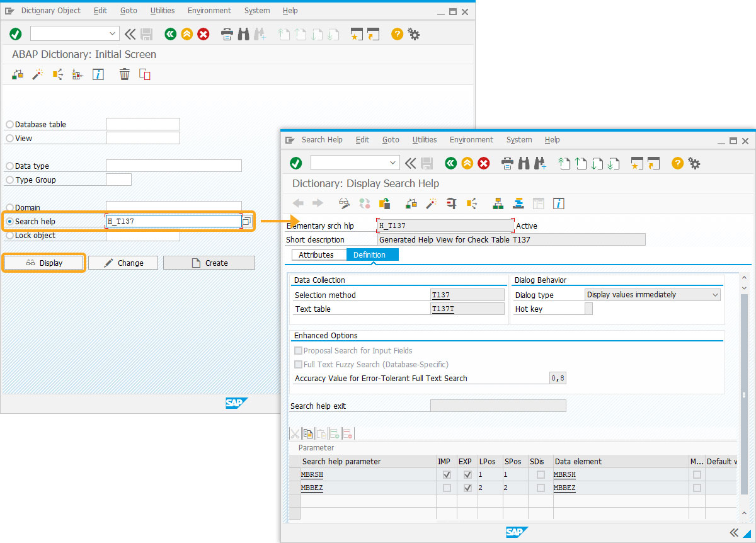Click red Cancel icon in Search Help window
Screen dimensions: 756x543
[x=484, y=164]
